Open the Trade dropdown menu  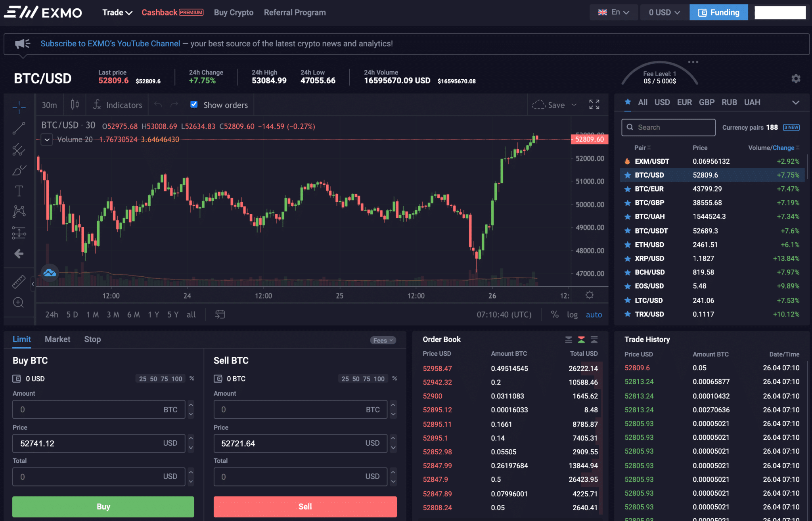point(117,12)
